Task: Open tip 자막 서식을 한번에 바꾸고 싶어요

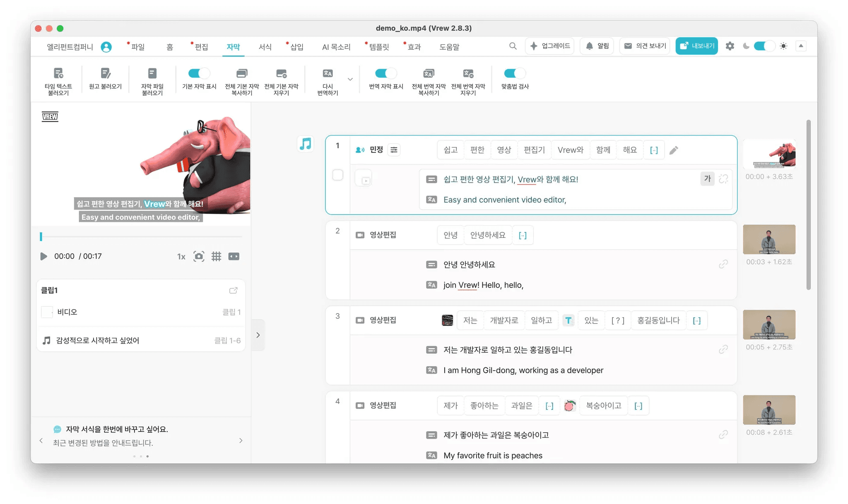Action: coord(117,429)
